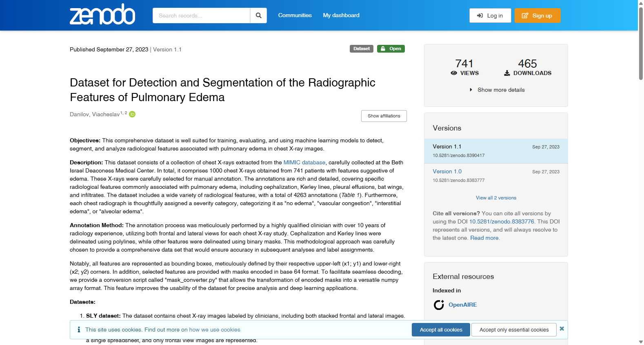Click the Log in button

pos(490,15)
